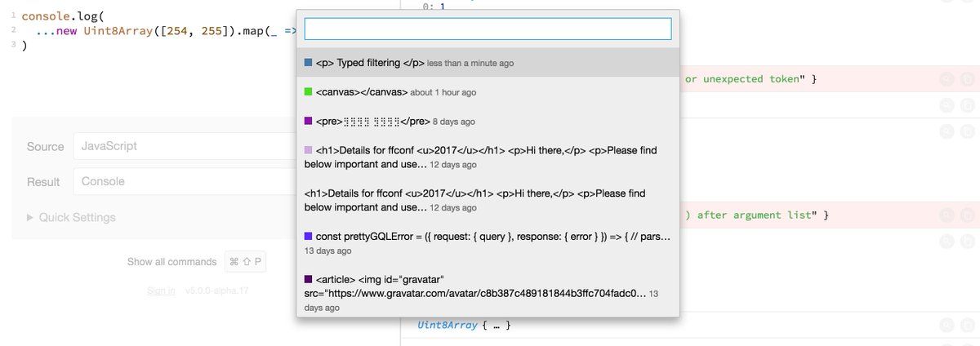
Task: Open the Source language dropdown showing JavaScript
Action: pyautogui.click(x=184, y=147)
